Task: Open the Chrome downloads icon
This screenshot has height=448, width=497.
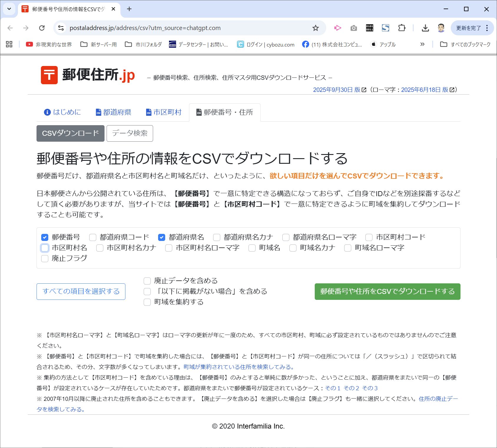Action: coord(425,28)
